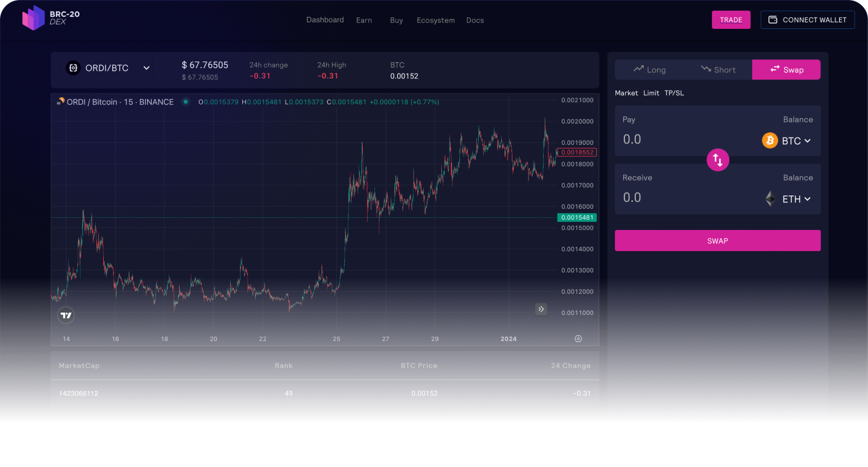This screenshot has height=467, width=868.
Task: Click the orange Bitcoin coin icon
Action: pyautogui.click(x=770, y=141)
